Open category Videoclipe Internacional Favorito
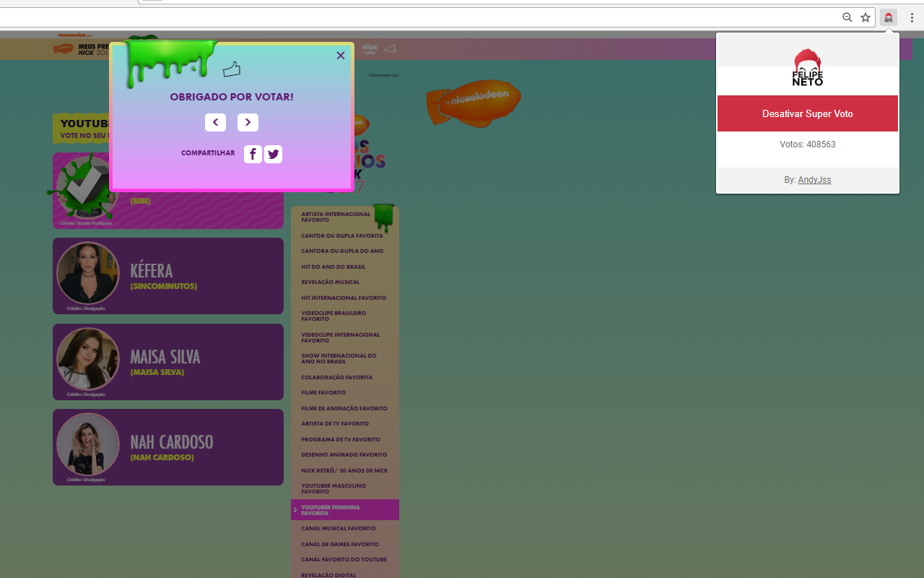 click(340, 337)
